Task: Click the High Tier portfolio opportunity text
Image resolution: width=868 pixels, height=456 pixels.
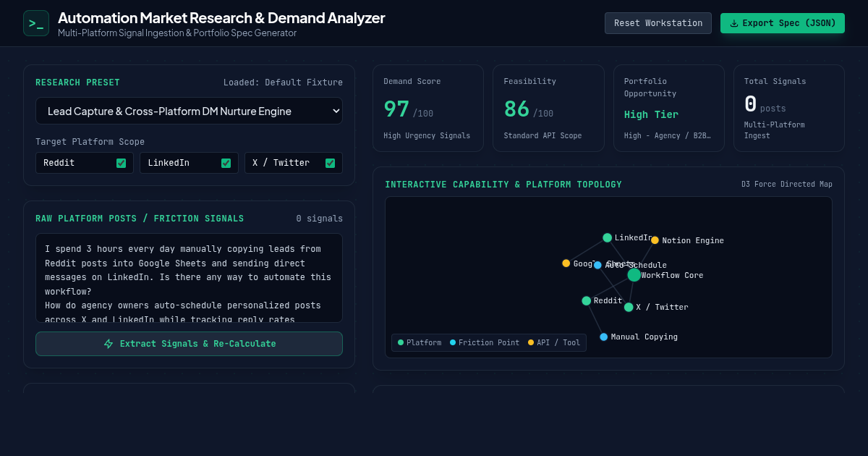Action: coord(651,114)
